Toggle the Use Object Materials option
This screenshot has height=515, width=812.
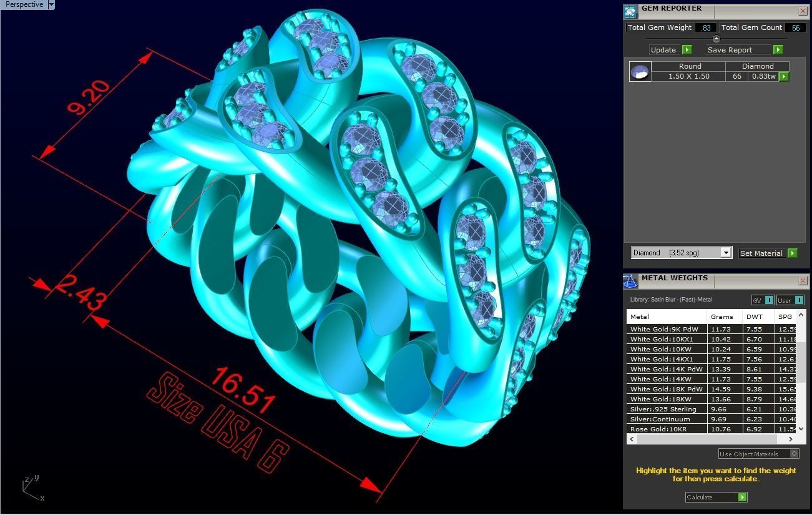coord(758,454)
